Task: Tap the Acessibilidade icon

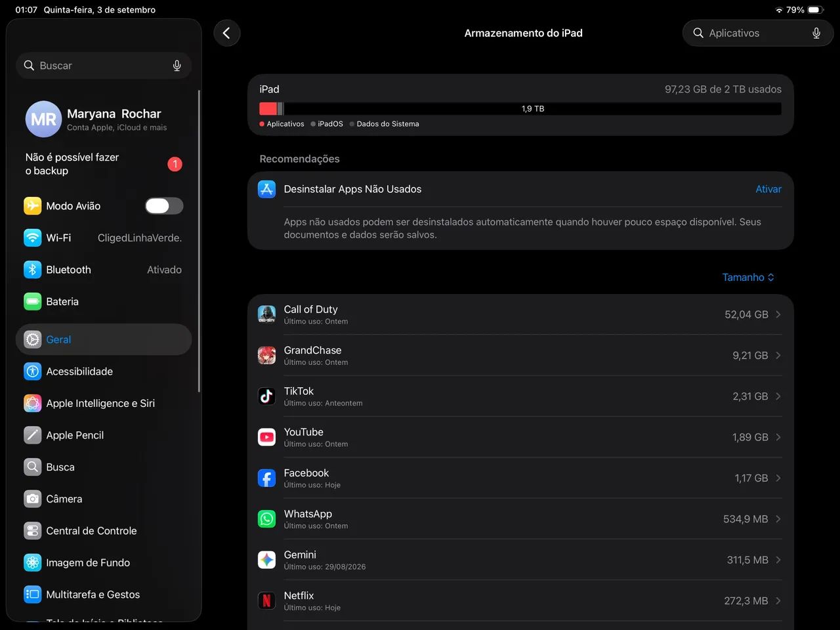Action: point(32,371)
